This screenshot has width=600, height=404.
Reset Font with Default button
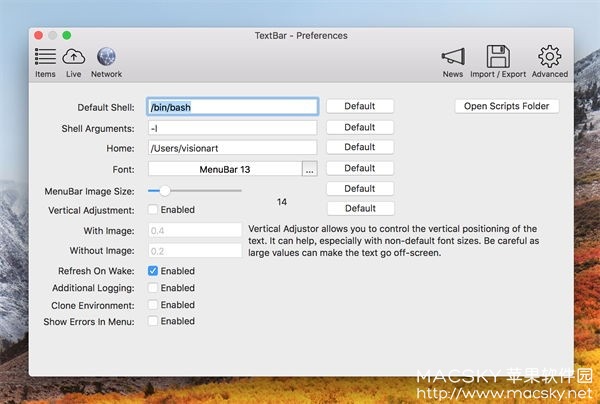pyautogui.click(x=360, y=168)
